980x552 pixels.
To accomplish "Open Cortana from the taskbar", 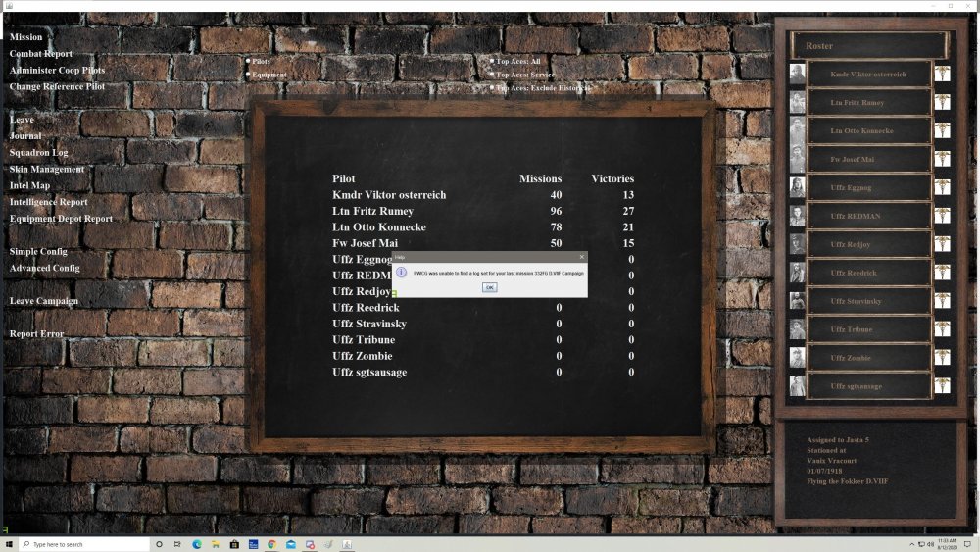I will [159, 544].
